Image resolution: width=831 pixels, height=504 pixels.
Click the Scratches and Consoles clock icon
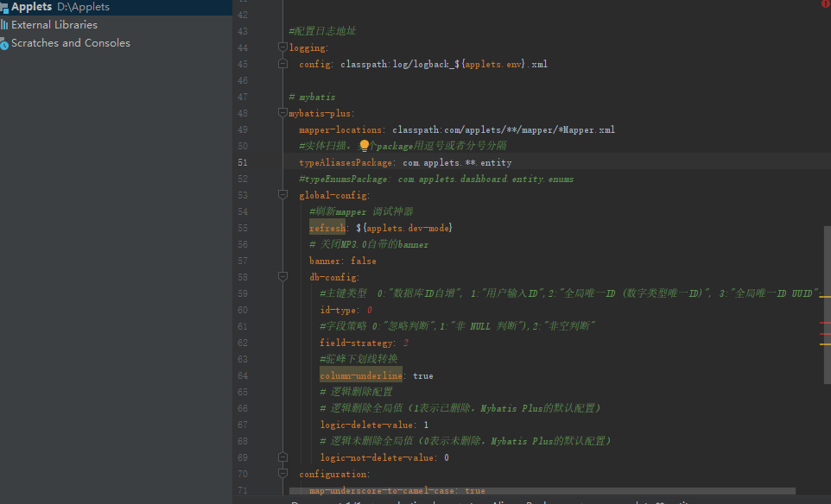pyautogui.click(x=4, y=45)
